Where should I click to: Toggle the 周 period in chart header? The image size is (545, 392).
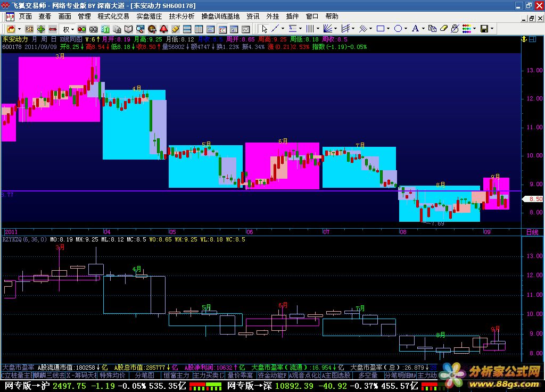[44, 39]
